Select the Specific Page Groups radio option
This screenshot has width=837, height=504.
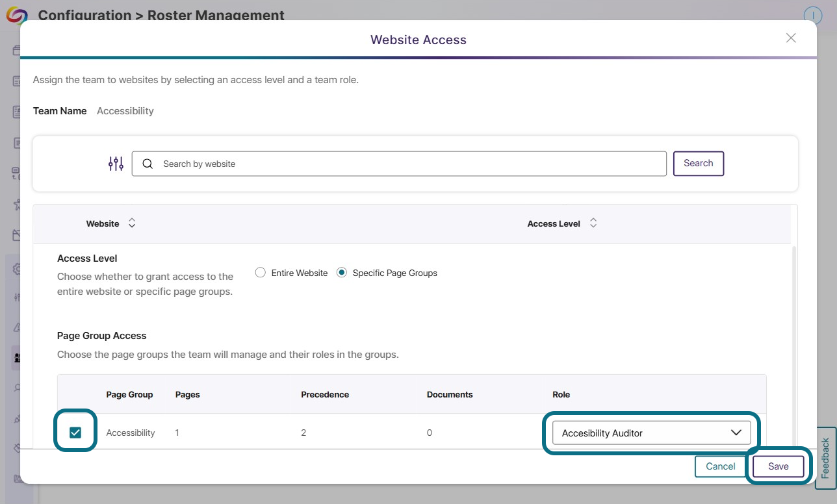342,273
